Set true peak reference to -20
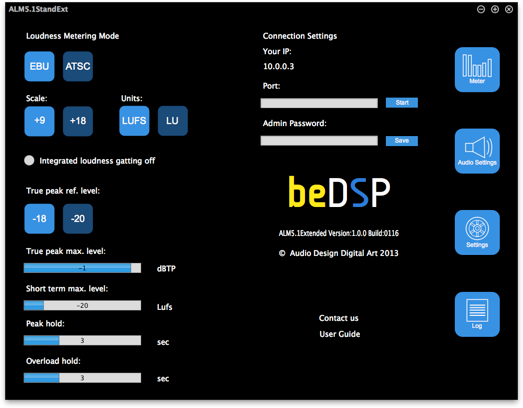Screen dimensions: 523x408 tap(78, 219)
